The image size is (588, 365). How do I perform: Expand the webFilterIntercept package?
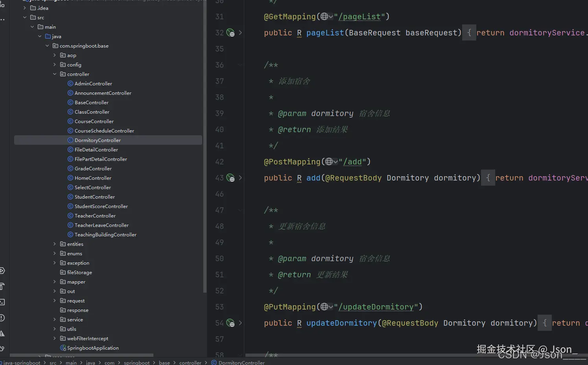(x=55, y=338)
